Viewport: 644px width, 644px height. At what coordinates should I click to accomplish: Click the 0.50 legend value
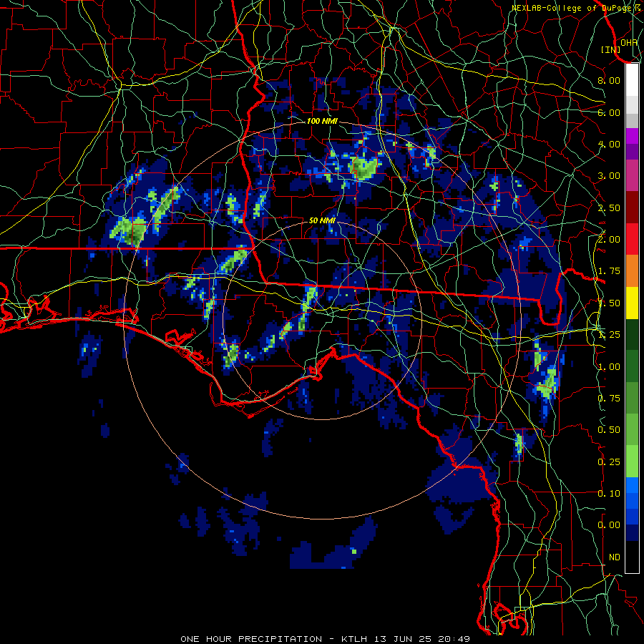pyautogui.click(x=609, y=430)
